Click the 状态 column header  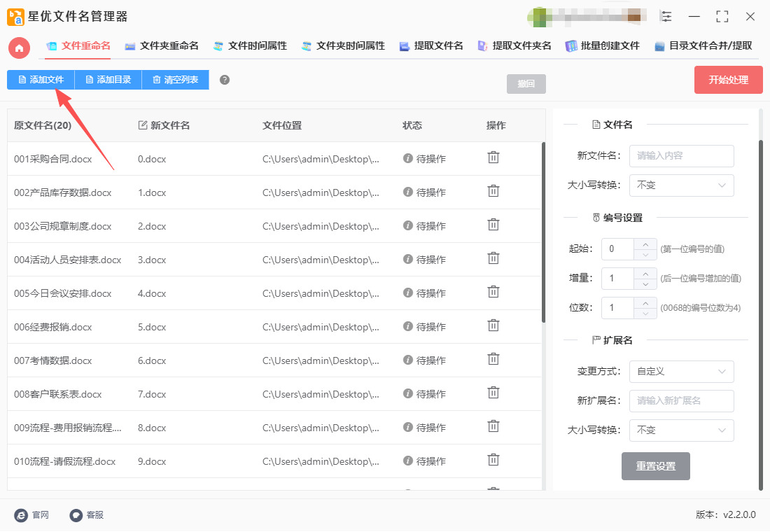coord(412,125)
